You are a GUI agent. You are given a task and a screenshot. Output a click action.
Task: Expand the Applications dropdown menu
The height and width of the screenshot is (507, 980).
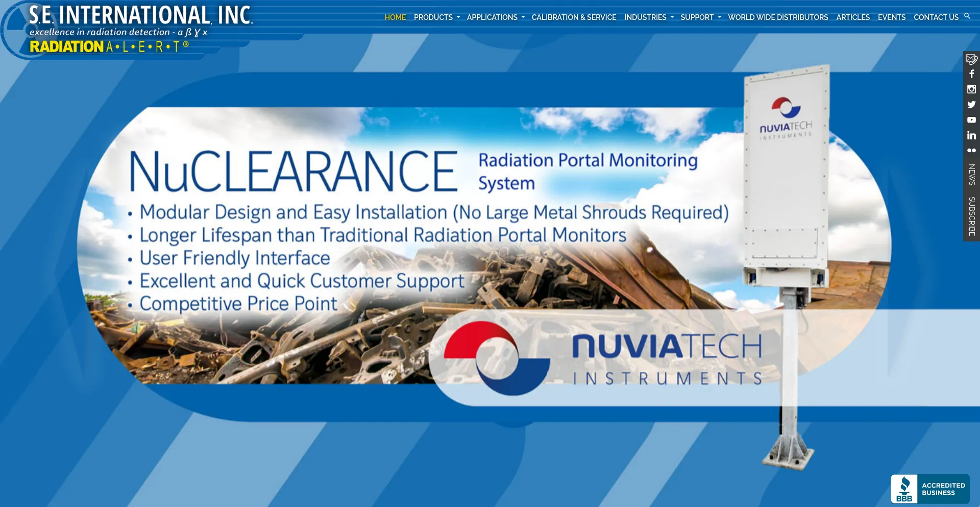pos(495,17)
